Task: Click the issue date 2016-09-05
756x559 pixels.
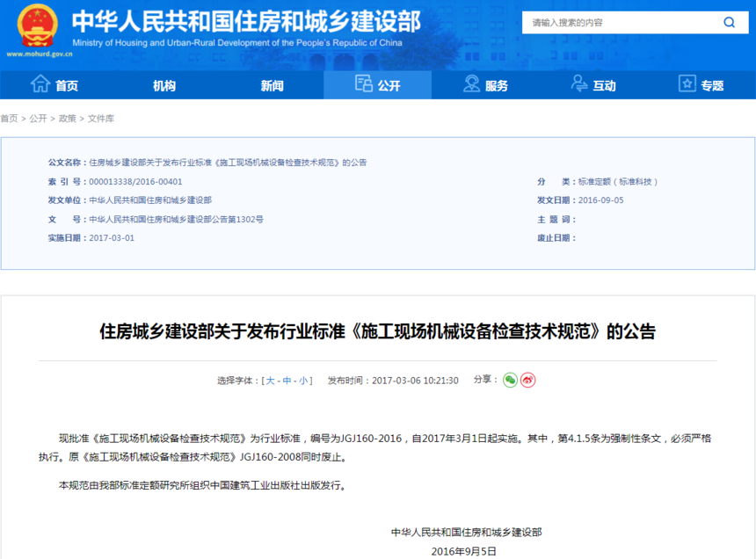Action: 600,200
